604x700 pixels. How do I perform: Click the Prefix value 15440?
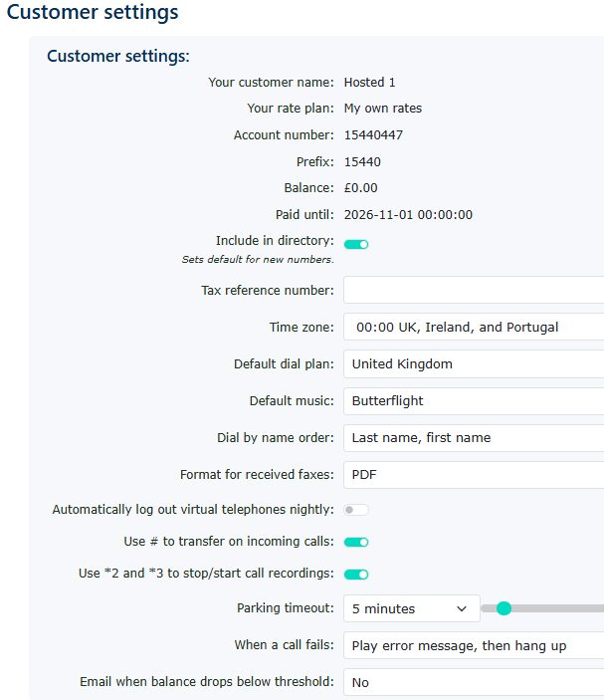coord(362,161)
